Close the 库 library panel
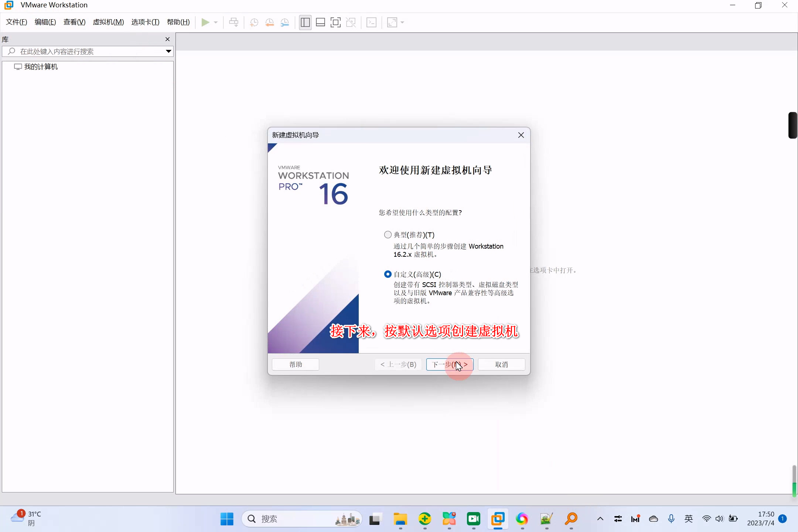Screen dimensions: 798x532 (167, 39)
